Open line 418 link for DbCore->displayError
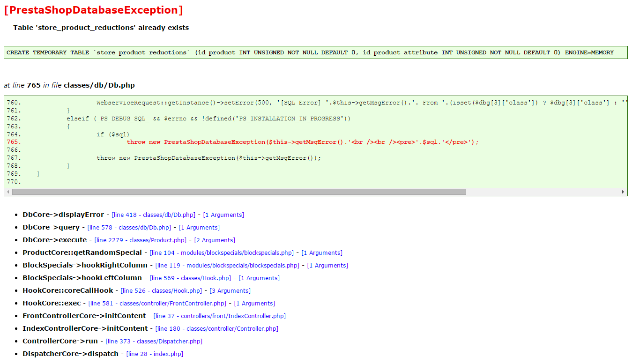Image resolution: width=632 pixels, height=364 pixels. pos(153,215)
